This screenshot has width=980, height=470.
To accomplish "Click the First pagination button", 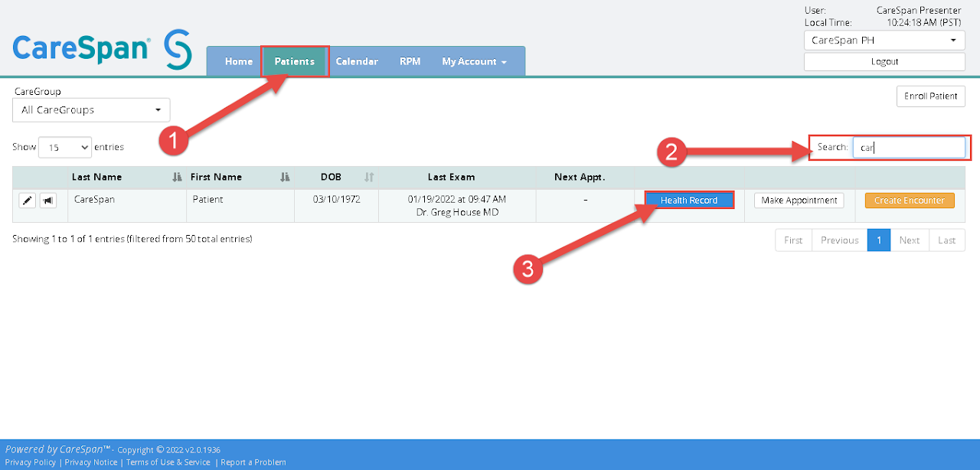I will pos(793,240).
